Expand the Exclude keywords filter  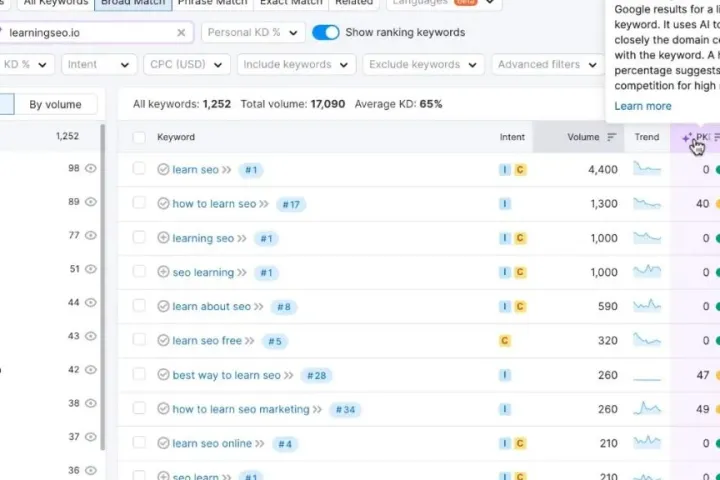[x=423, y=65]
